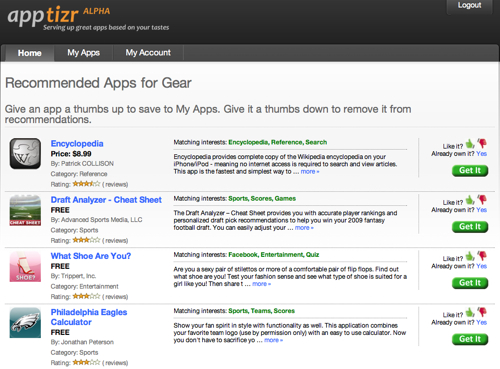Expand Encyclopedia description with more link

pos(310,172)
